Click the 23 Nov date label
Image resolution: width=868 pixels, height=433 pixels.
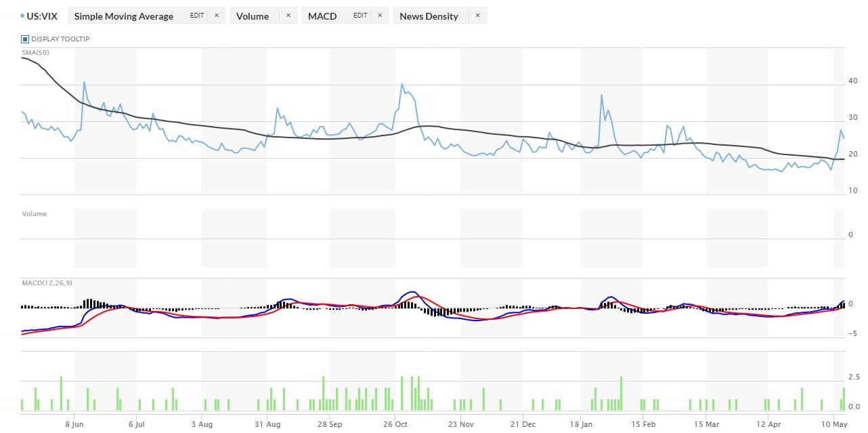pos(460,424)
